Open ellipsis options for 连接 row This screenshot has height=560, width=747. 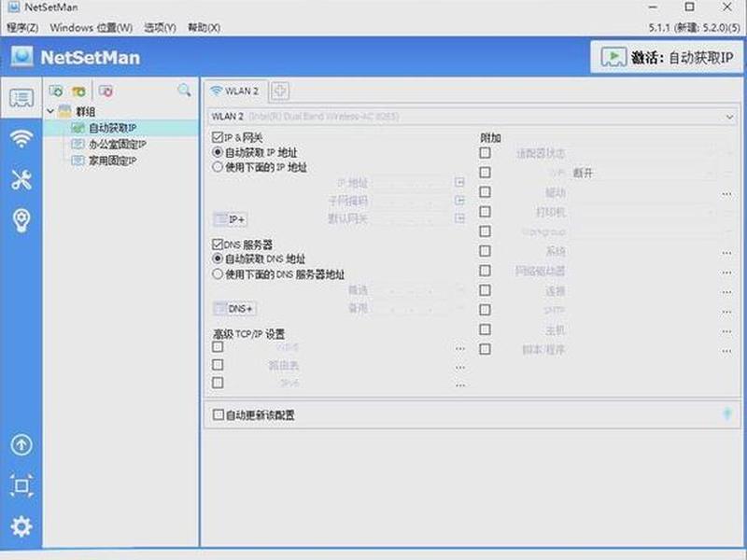coord(726,291)
